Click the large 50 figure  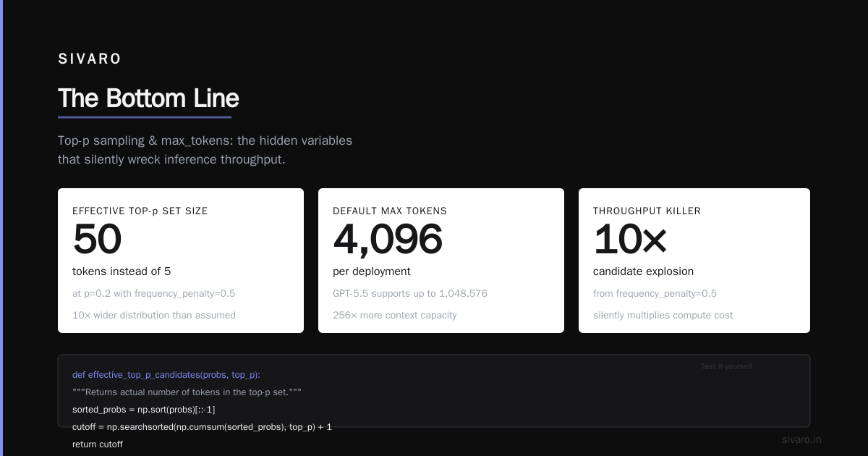(x=97, y=240)
